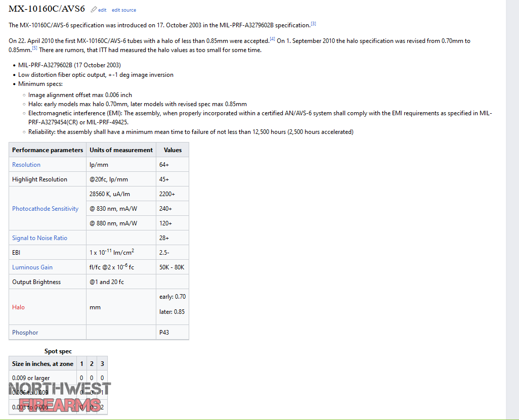Viewport: 519px width, 420px height.
Task: Open the edit link for MX-10160C/AVS6 section
Action: [102, 10]
